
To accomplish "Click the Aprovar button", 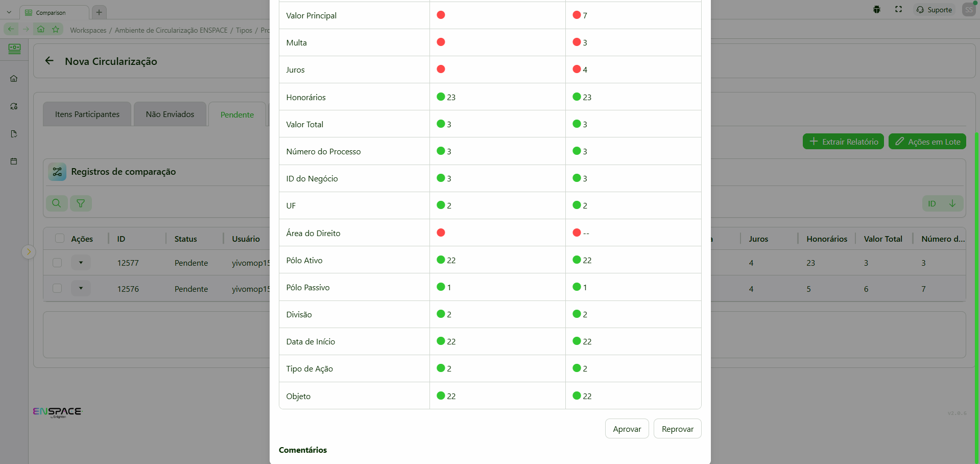I will point(627,429).
